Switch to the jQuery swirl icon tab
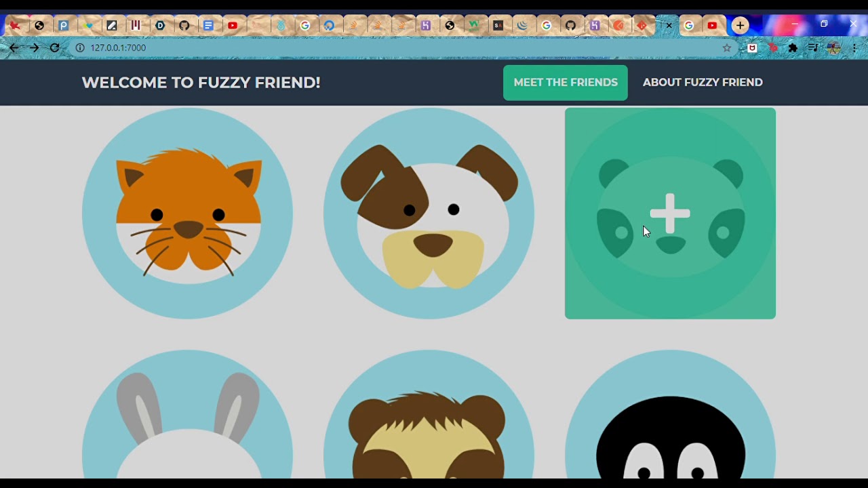Image resolution: width=868 pixels, height=488 pixels. [x=522, y=26]
